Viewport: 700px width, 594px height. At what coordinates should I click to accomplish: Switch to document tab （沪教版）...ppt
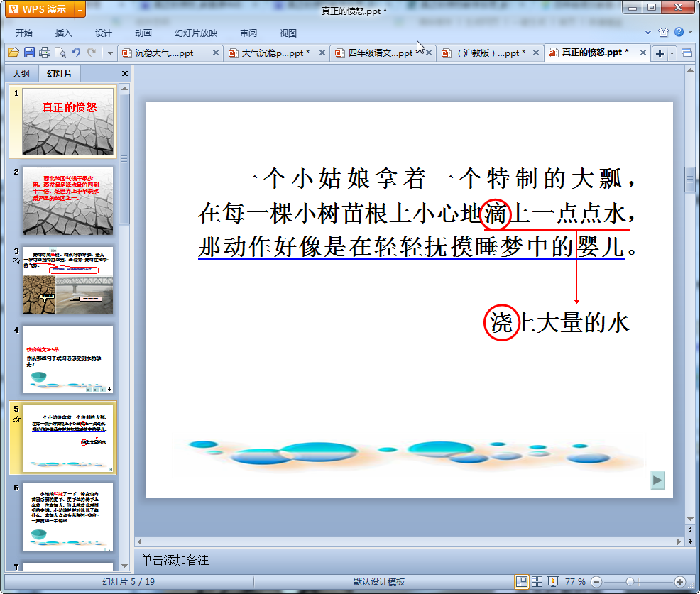[491, 53]
